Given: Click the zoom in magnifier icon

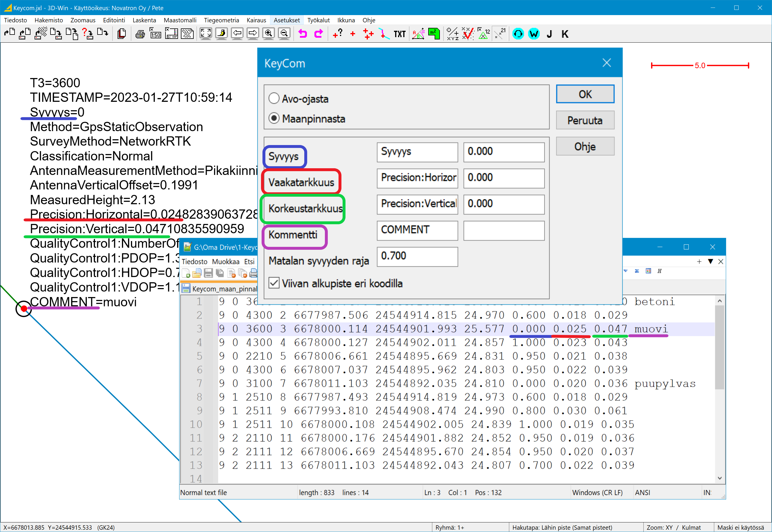Looking at the screenshot, I should coord(268,34).
